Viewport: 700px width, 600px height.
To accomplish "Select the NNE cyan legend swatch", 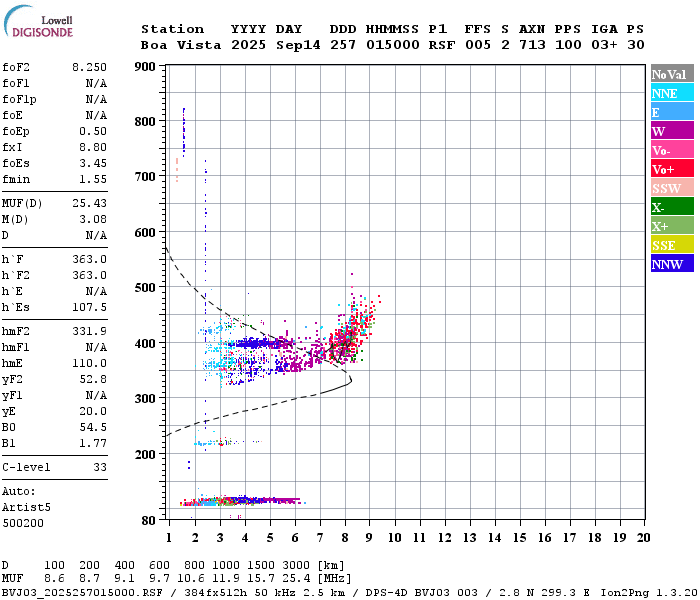I will 672,93.
